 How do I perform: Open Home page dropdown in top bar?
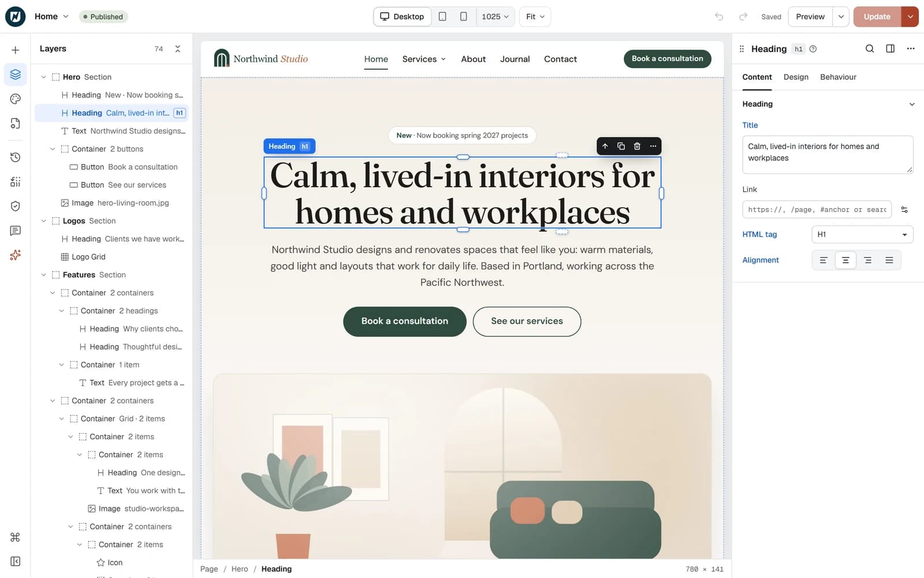point(51,17)
